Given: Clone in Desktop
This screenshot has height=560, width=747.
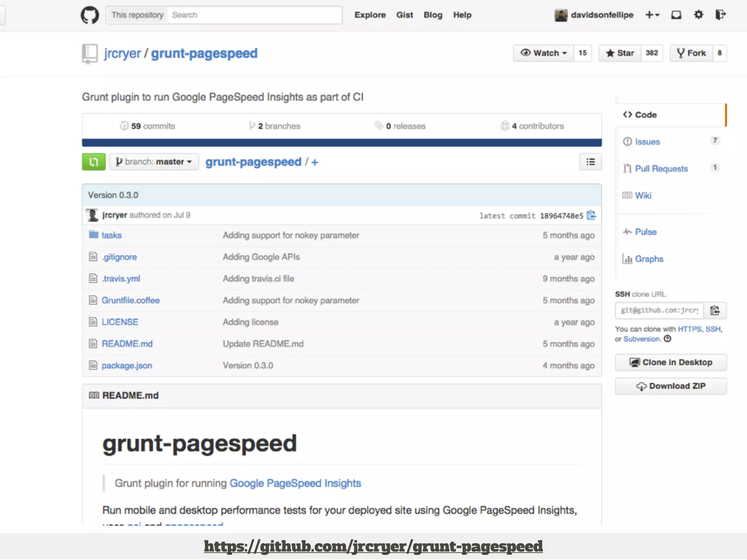Looking at the screenshot, I should coord(671,362).
